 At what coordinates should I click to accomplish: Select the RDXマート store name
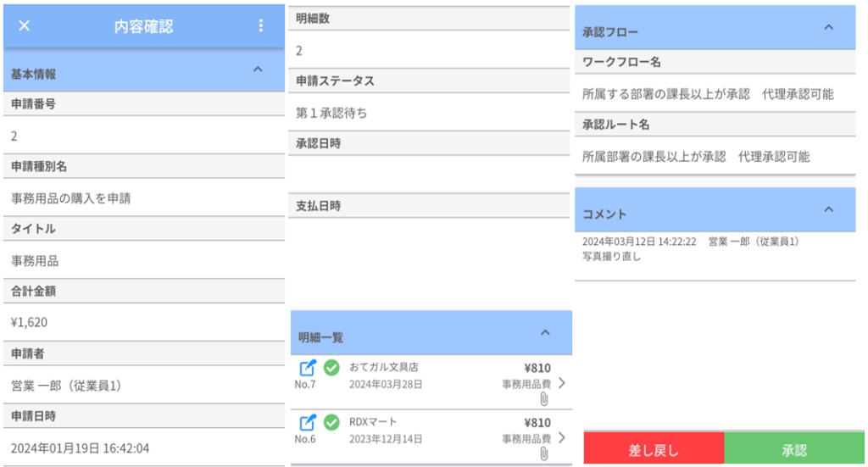coord(374,421)
